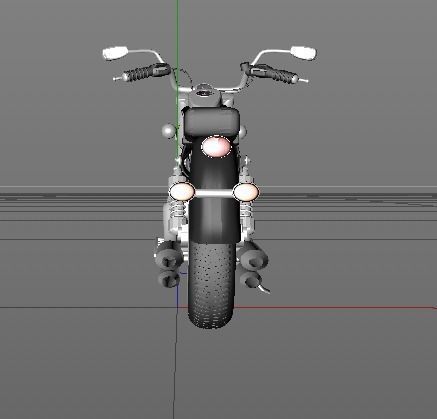The width and height of the screenshot is (437, 419).
Task: Select the center tail light on fender
Action: click(x=216, y=146)
